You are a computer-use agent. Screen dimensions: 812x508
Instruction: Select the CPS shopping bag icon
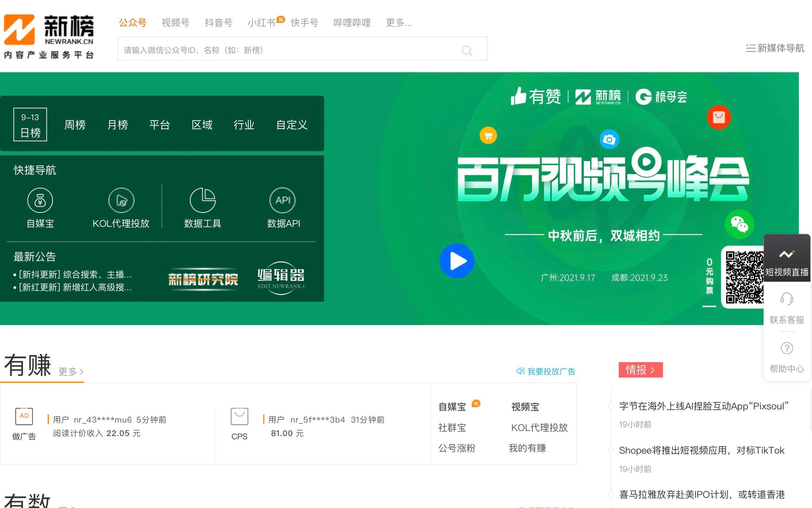pyautogui.click(x=240, y=416)
